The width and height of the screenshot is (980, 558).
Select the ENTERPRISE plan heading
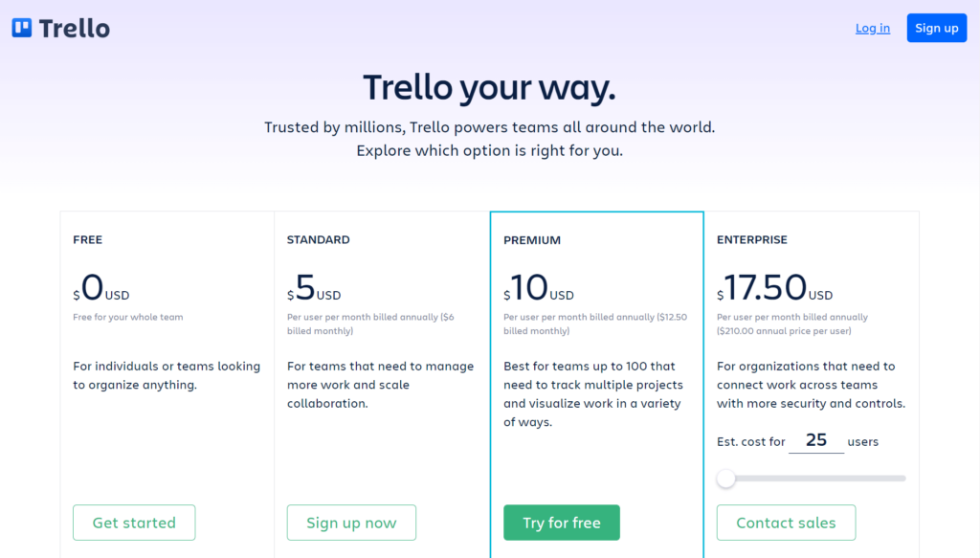752,239
